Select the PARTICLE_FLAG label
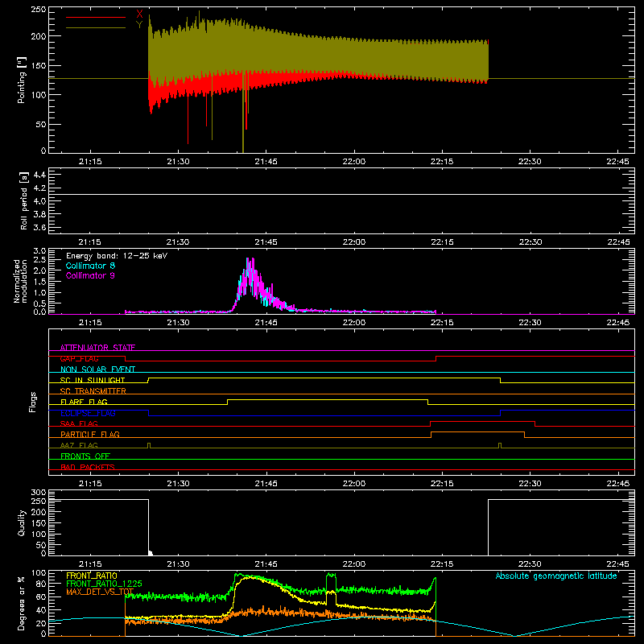 (90, 434)
